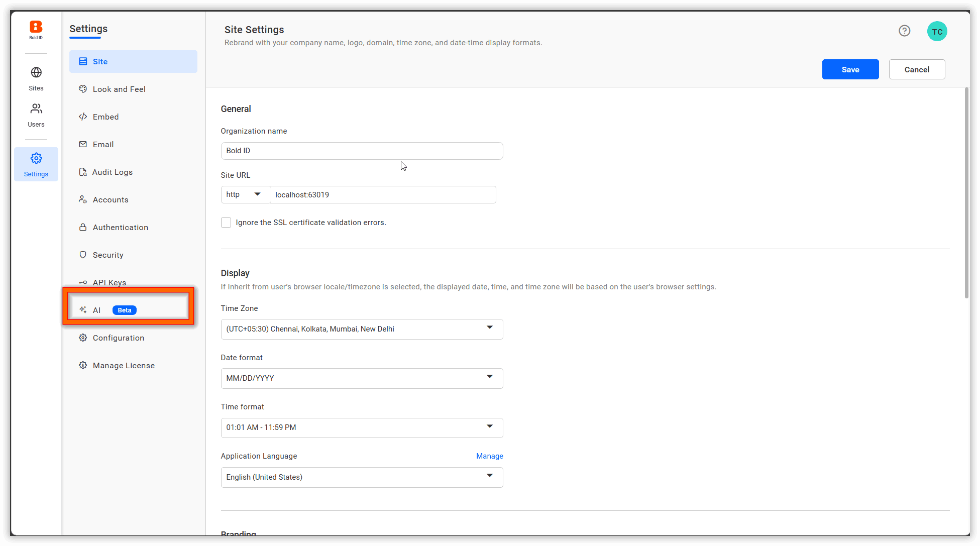
Task: Open Security settings page
Action: [133, 255]
